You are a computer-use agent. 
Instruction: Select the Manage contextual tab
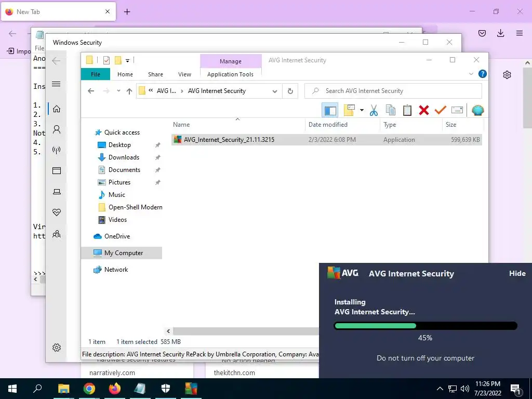click(231, 61)
